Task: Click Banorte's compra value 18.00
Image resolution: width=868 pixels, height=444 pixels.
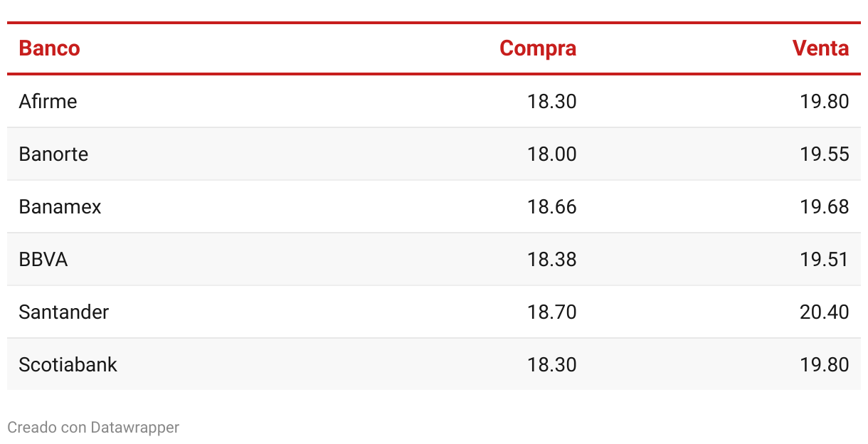Action: (552, 154)
